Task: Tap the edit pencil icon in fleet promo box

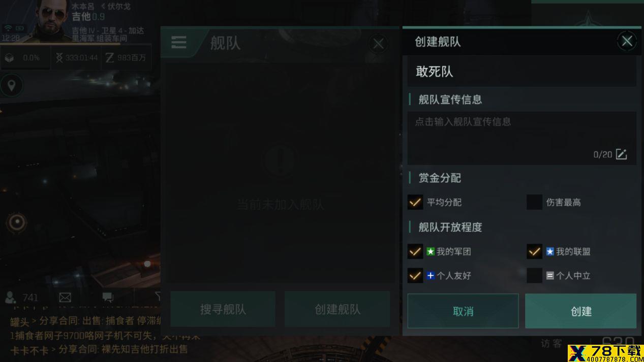Action: click(x=621, y=154)
